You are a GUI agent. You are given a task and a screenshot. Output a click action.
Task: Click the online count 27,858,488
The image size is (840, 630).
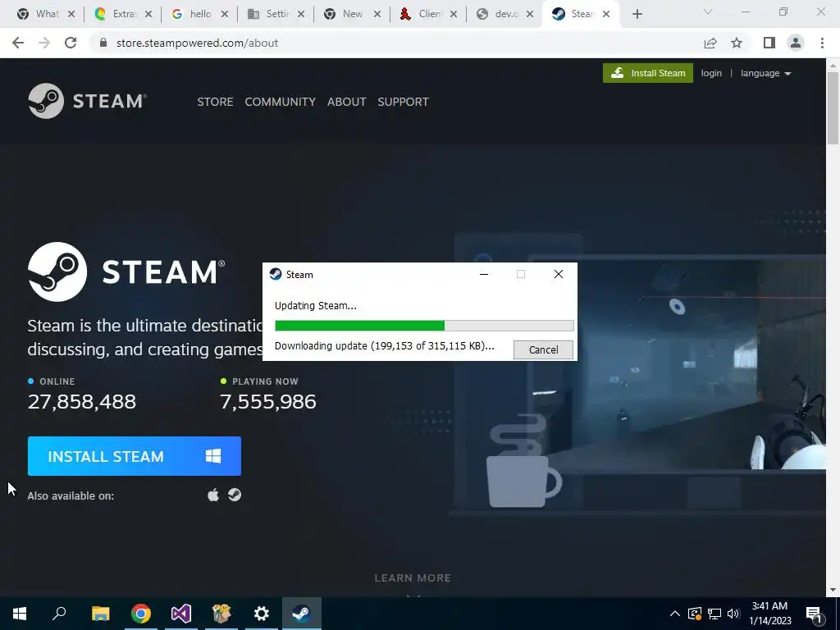[82, 402]
